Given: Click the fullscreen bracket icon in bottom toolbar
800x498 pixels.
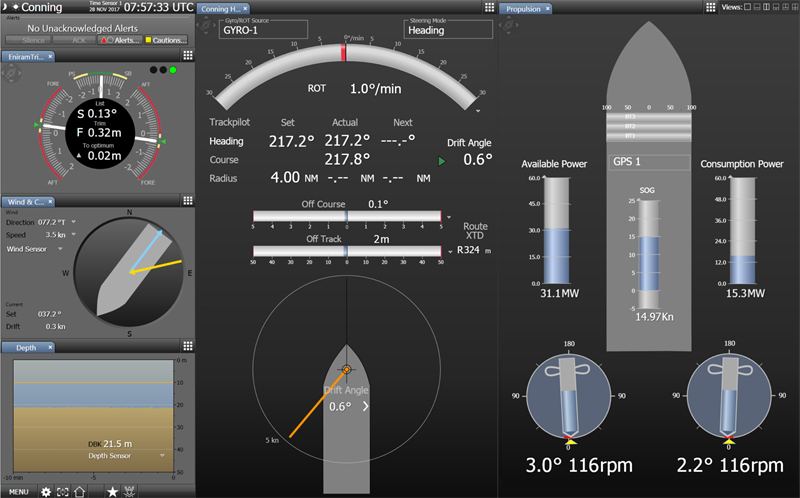Looking at the screenshot, I should tap(63, 491).
